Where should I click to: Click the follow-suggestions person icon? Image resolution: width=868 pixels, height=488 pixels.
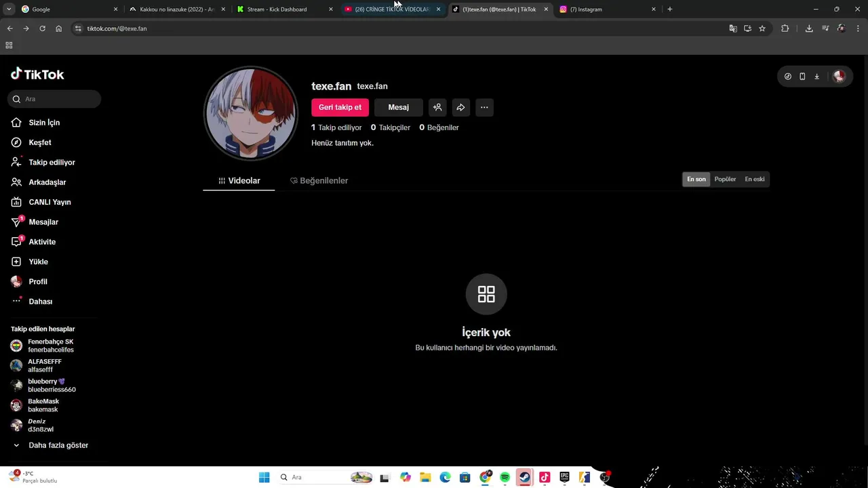click(x=437, y=107)
